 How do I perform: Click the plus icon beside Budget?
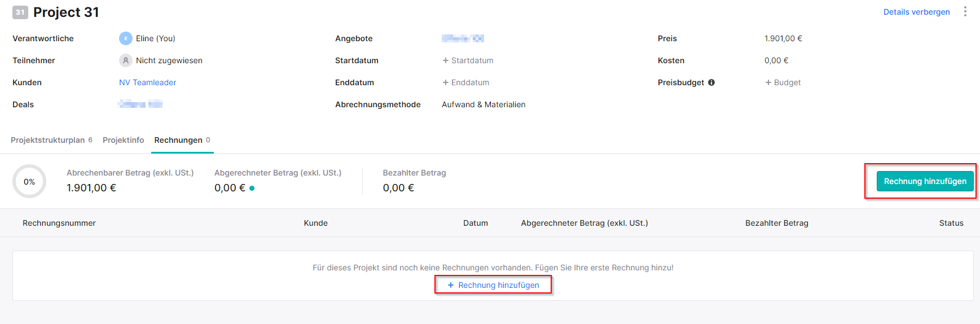[x=768, y=82]
